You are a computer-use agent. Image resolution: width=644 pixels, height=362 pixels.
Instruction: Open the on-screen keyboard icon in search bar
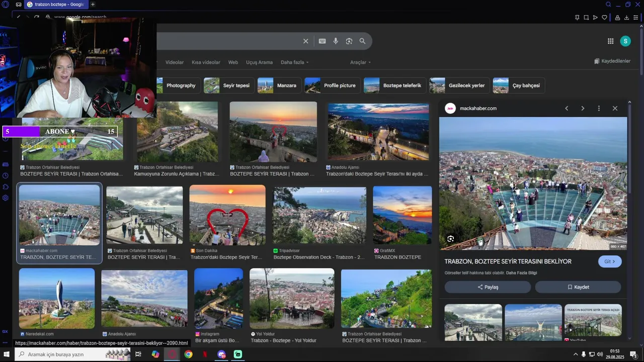[x=322, y=41]
